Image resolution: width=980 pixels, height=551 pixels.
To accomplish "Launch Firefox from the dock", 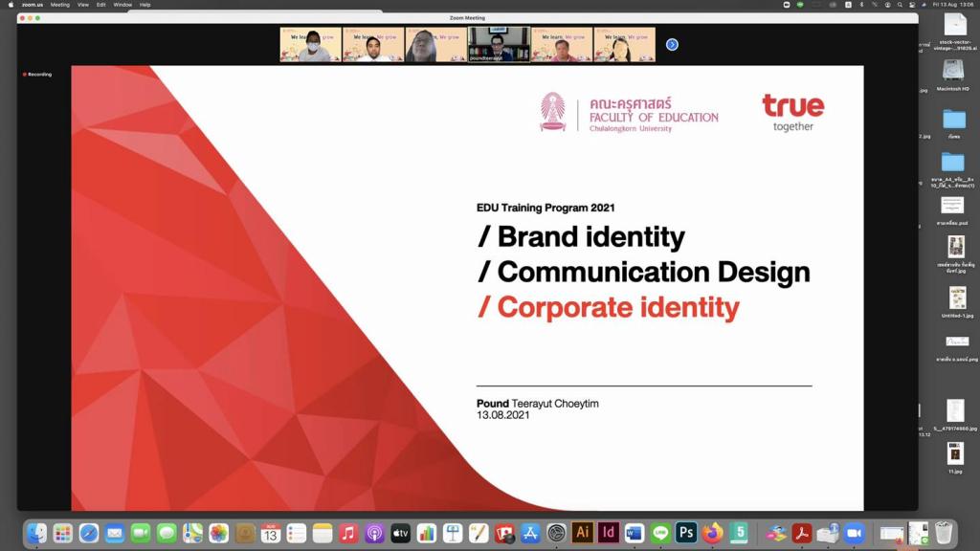I will click(712, 533).
